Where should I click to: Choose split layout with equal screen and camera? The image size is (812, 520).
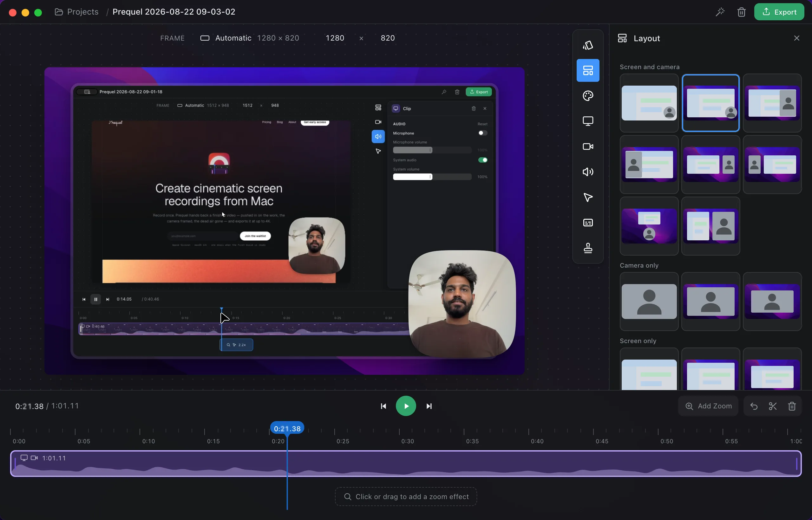tap(710, 226)
